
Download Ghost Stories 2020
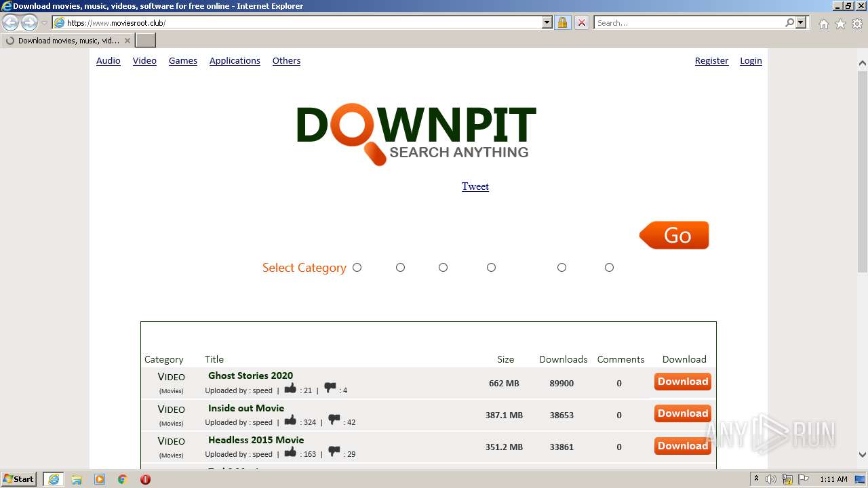683,382
